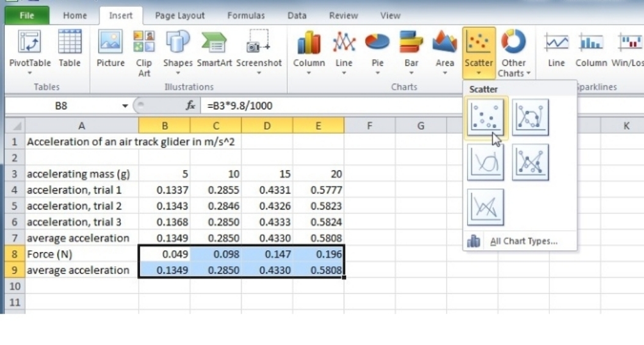Select column F header
This screenshot has height=345, width=644.
click(x=370, y=126)
